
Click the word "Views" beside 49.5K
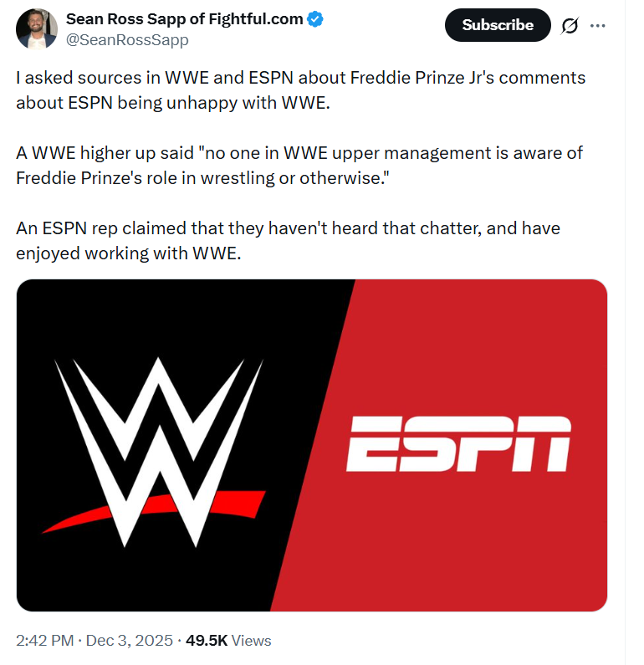tap(251, 641)
